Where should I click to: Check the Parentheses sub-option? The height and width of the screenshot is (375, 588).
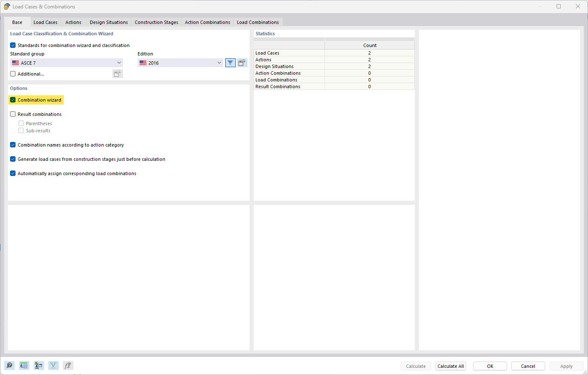(x=21, y=123)
